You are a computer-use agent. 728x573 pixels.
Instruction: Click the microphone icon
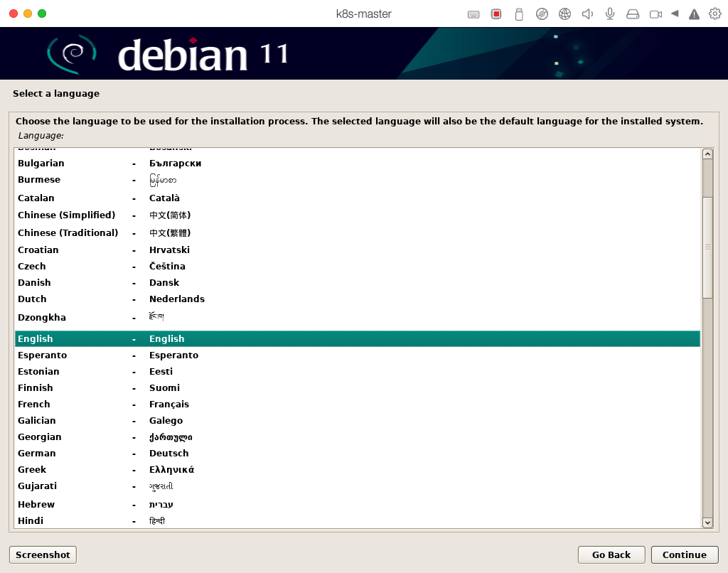tap(610, 14)
